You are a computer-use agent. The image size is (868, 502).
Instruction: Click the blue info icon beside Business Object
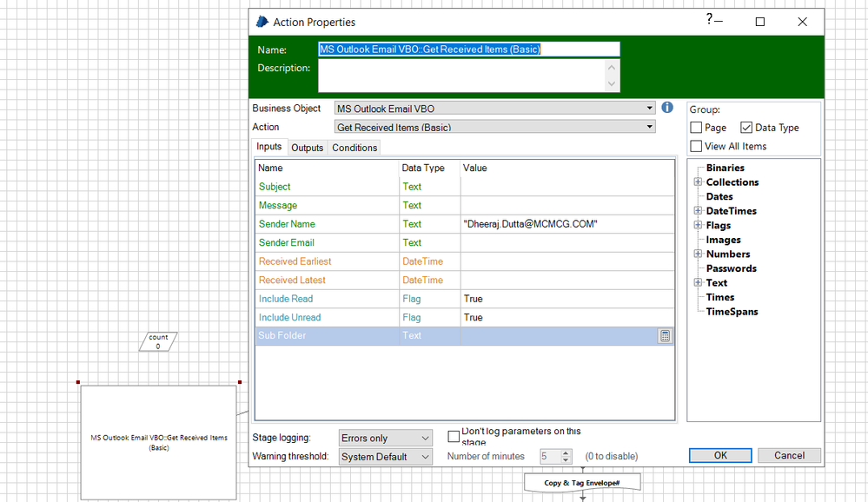pos(667,108)
